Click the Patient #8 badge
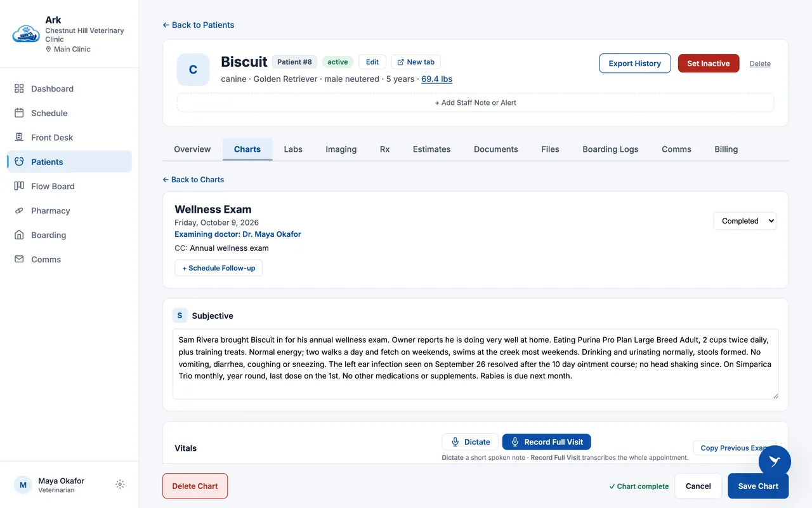The height and width of the screenshot is (508, 812). [294, 62]
